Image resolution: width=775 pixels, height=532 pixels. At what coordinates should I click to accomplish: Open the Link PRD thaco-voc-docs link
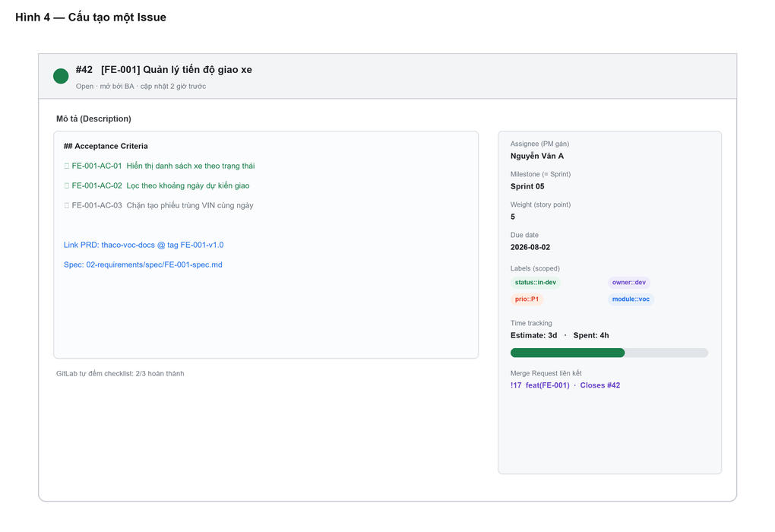(144, 245)
